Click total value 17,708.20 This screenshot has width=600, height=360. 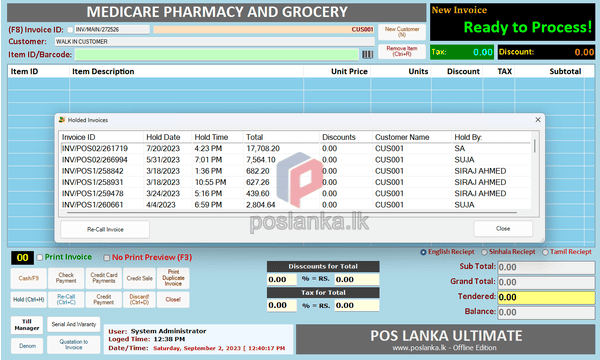(263, 148)
